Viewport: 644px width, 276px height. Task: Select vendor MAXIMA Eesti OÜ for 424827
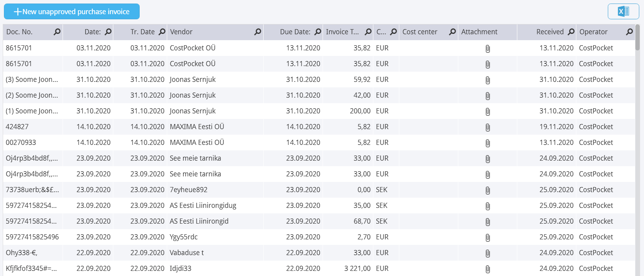coord(197,127)
